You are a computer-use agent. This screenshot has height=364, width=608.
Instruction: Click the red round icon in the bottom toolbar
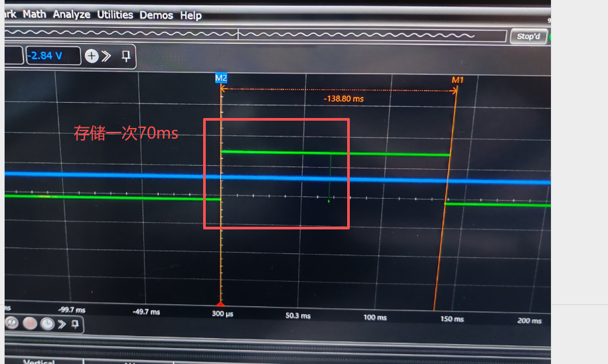pyautogui.click(x=30, y=323)
